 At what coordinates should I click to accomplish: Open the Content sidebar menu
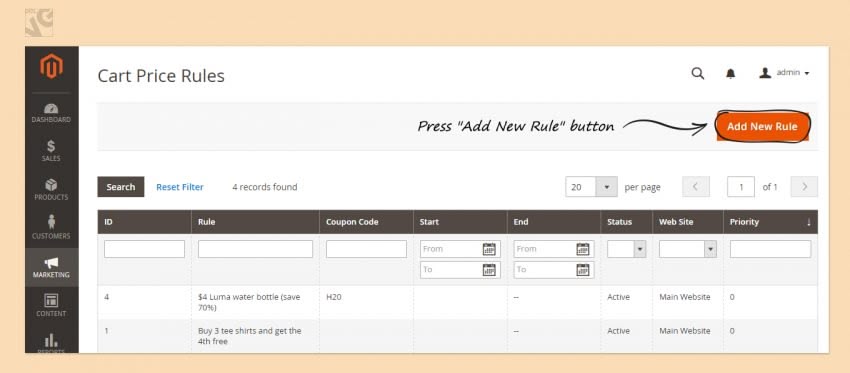click(51, 306)
